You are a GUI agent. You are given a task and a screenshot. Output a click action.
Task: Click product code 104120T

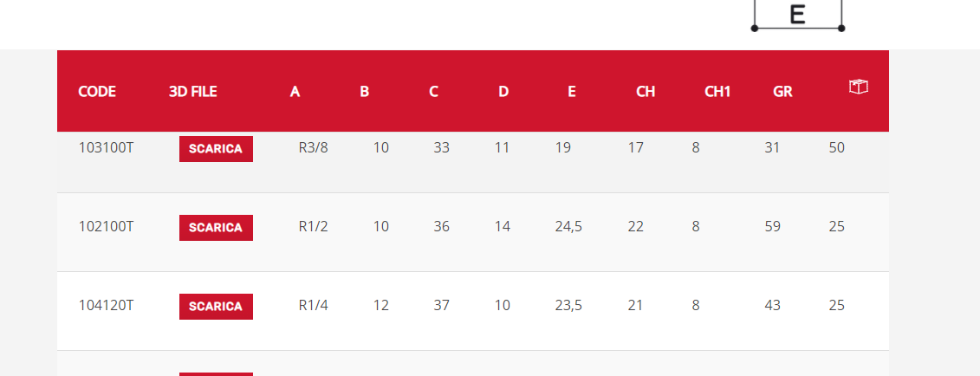coord(106,306)
